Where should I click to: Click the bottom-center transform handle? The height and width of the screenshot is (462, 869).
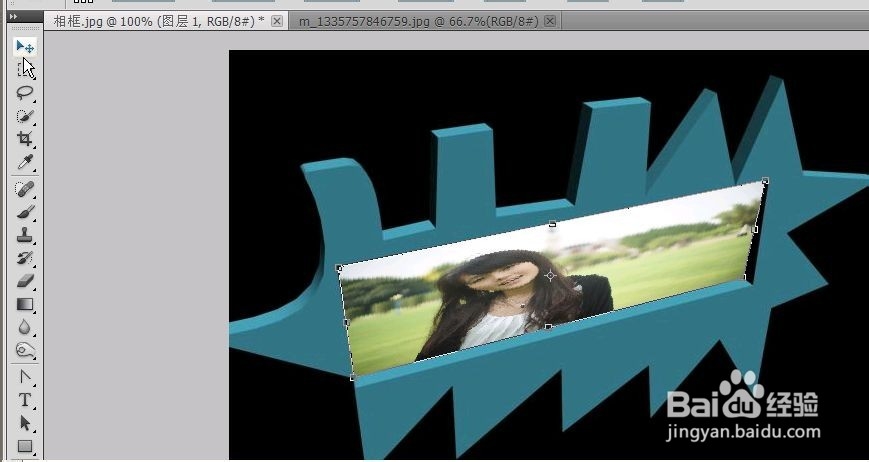tap(548, 327)
